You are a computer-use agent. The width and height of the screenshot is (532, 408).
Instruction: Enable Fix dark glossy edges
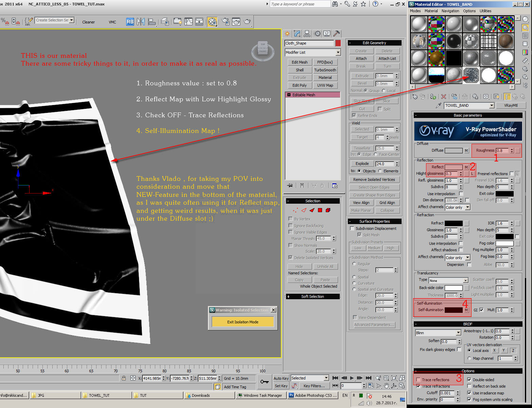(459, 349)
